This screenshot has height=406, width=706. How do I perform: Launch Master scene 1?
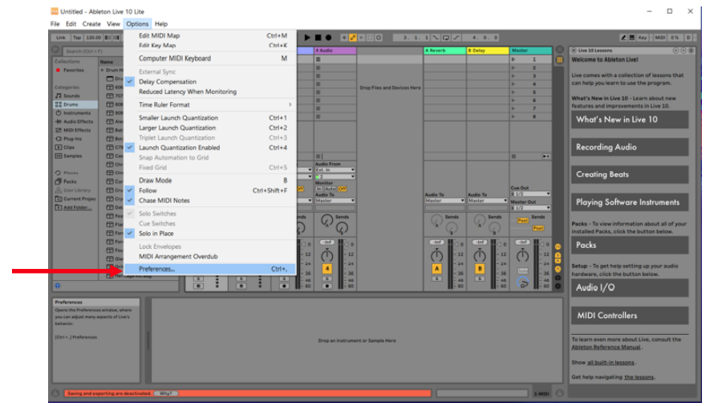pos(513,59)
